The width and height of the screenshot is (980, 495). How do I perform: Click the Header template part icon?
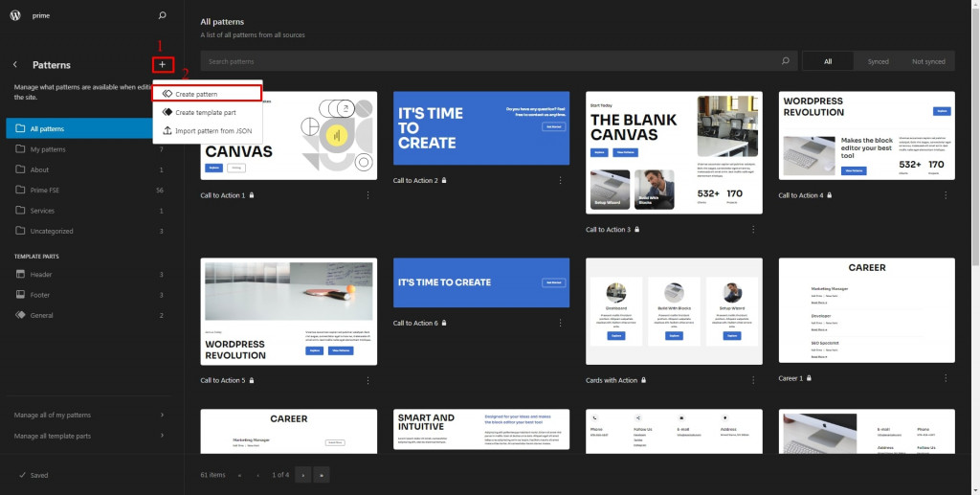pos(21,275)
